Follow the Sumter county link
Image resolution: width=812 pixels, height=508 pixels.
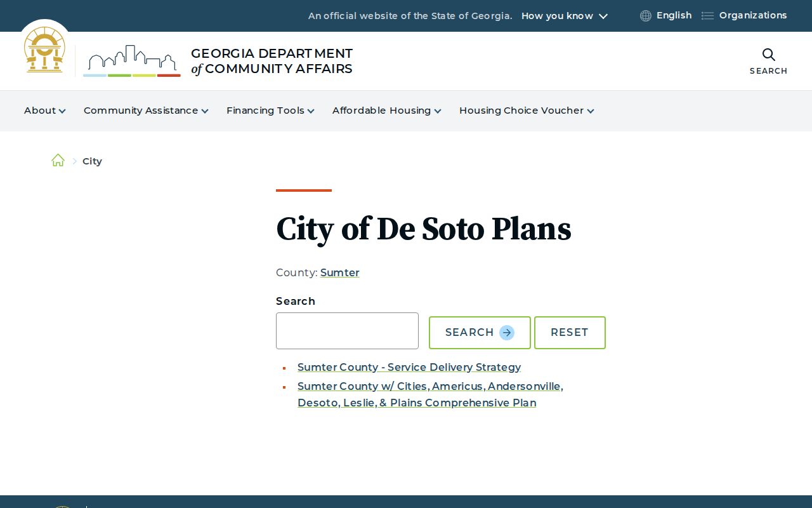(x=339, y=272)
